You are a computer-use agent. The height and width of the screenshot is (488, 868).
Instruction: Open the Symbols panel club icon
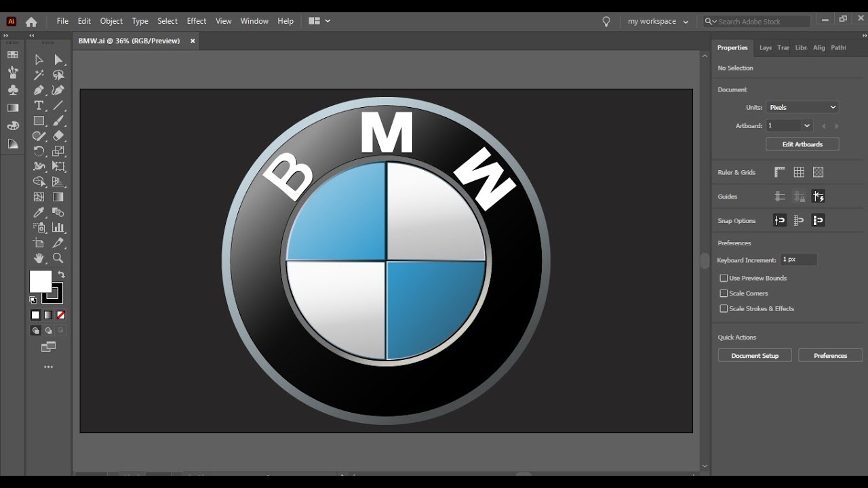point(13,90)
